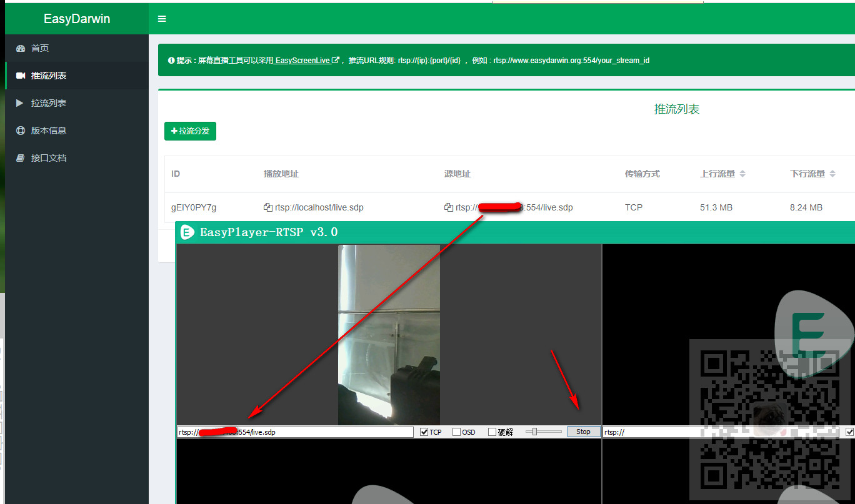
Task: Click the dashboard icon beside 首页
Action: pyautogui.click(x=21, y=48)
